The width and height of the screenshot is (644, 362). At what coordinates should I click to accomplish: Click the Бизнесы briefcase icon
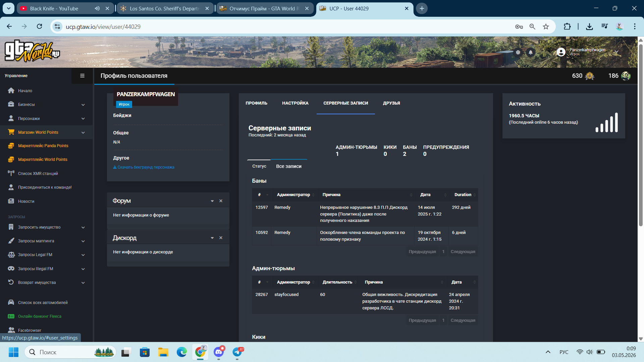[x=11, y=104]
